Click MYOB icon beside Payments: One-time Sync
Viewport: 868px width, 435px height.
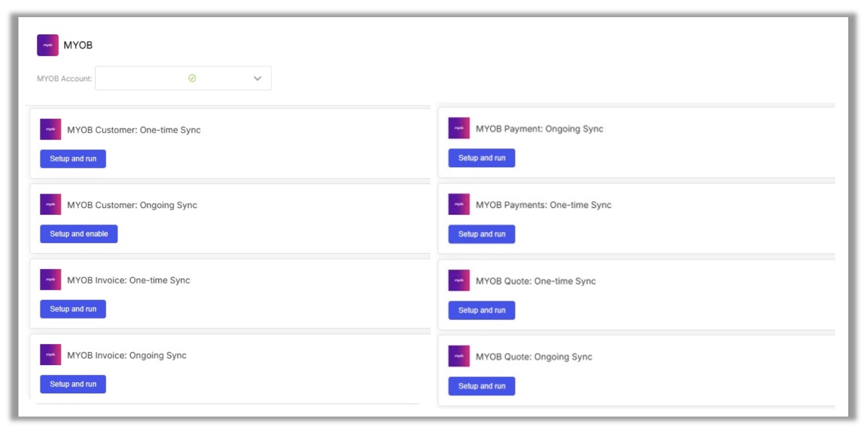pyautogui.click(x=459, y=204)
